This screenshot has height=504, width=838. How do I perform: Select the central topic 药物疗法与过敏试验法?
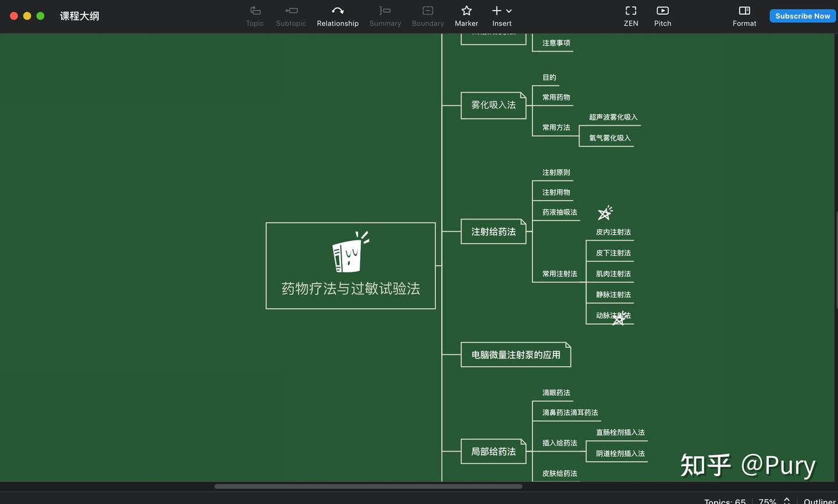(350, 265)
